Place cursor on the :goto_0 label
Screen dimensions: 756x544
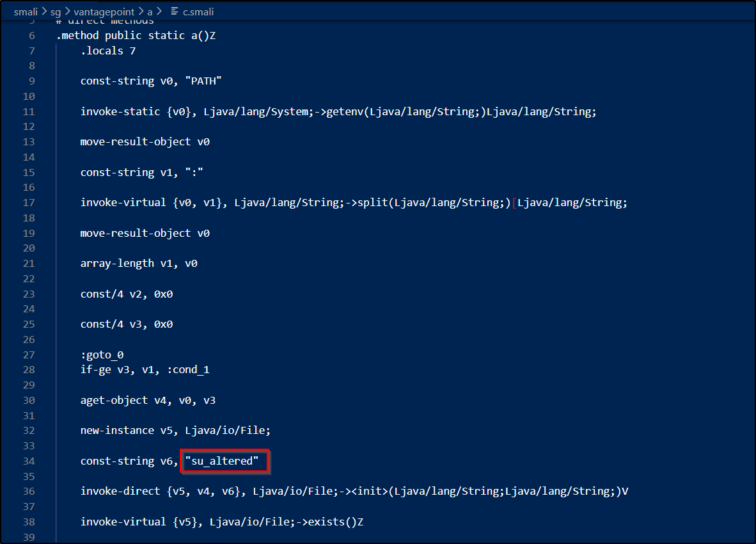[x=102, y=355]
